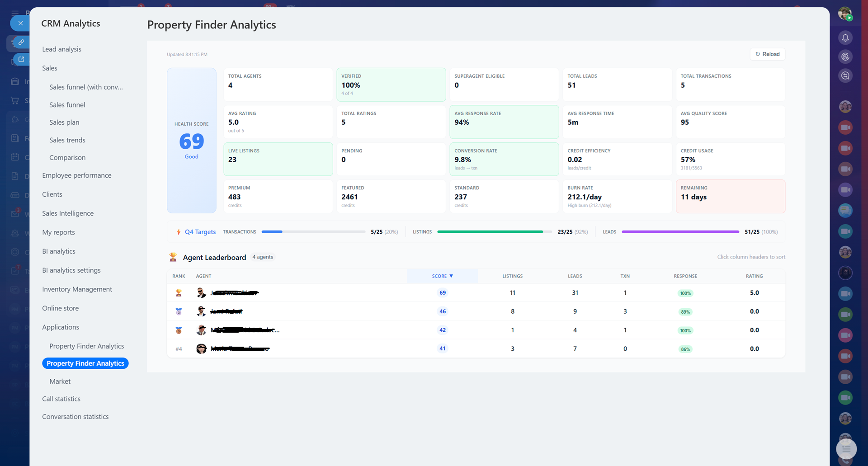Click the Transactions progress bar

[x=313, y=232]
